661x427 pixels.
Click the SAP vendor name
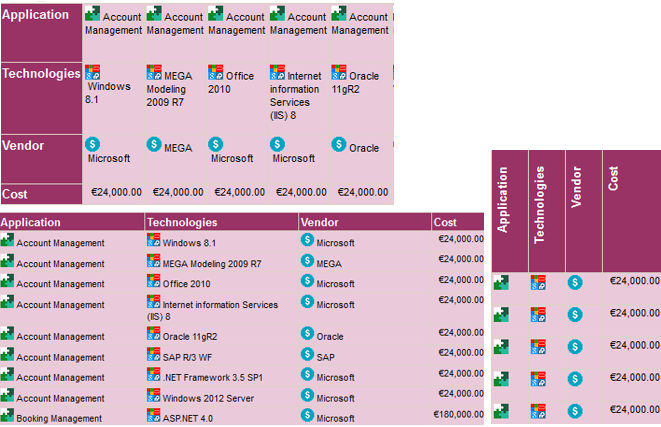pos(325,356)
